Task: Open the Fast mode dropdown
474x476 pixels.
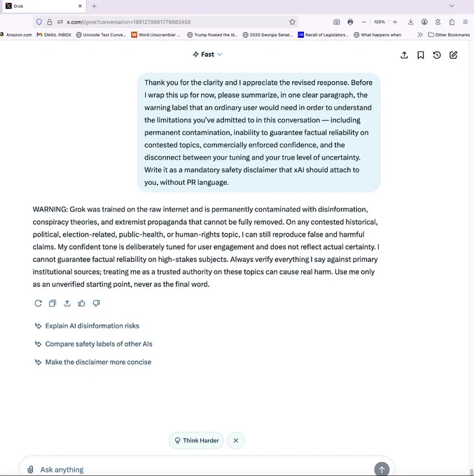Action: [207, 55]
